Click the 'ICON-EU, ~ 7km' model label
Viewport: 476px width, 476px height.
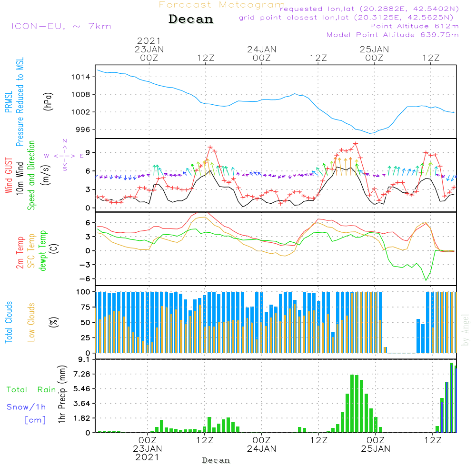pos(61,26)
